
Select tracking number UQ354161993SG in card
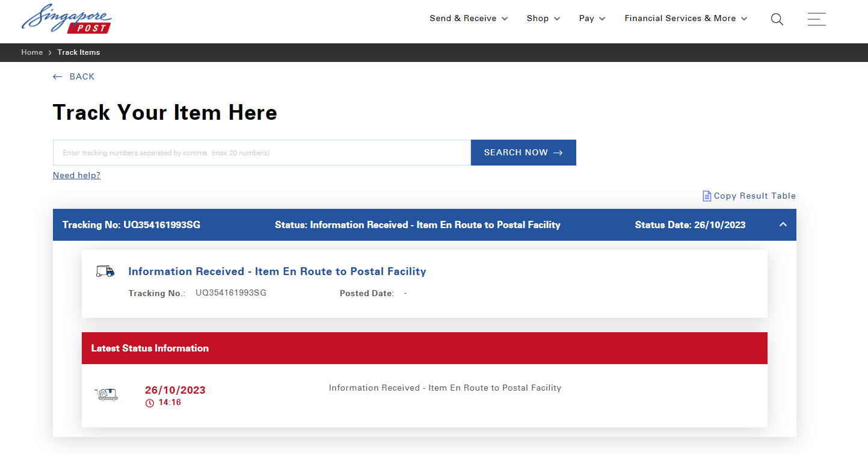pyautogui.click(x=231, y=293)
